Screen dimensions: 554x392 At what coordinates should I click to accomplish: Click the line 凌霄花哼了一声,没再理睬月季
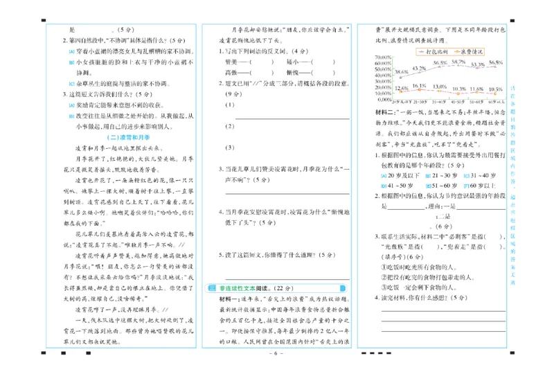pos(122,310)
